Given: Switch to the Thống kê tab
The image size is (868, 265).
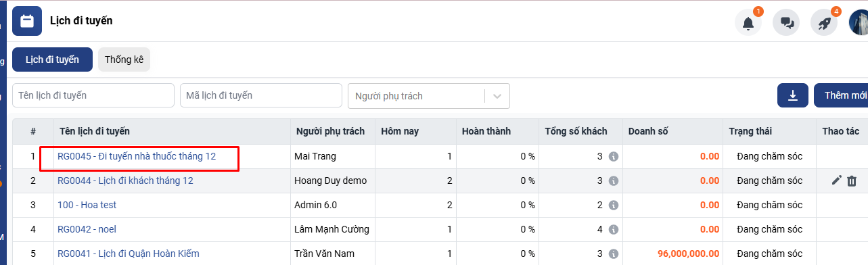Looking at the screenshot, I should click(124, 59).
